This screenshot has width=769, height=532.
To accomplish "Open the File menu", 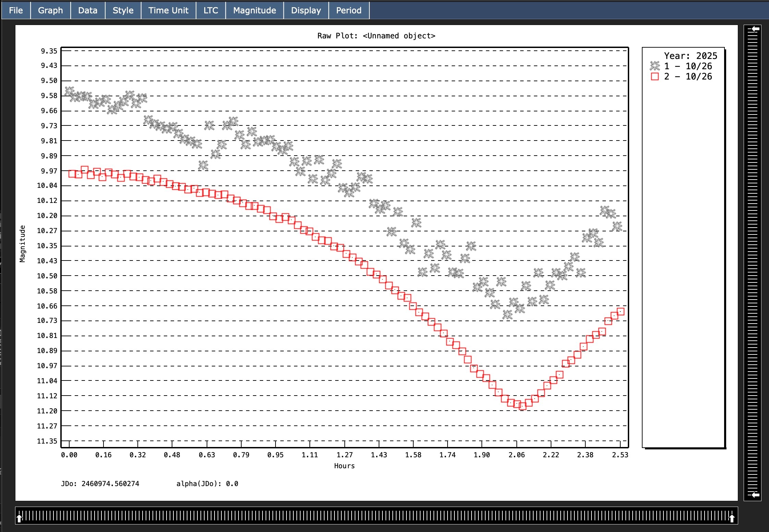I will click(16, 10).
